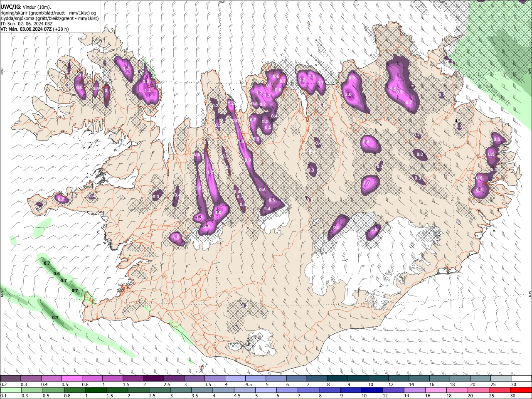The height and width of the screenshot is (399, 532).
Task: Select the darkest green 1–1.5 swatch, lower legend
Action: tap(96, 390)
